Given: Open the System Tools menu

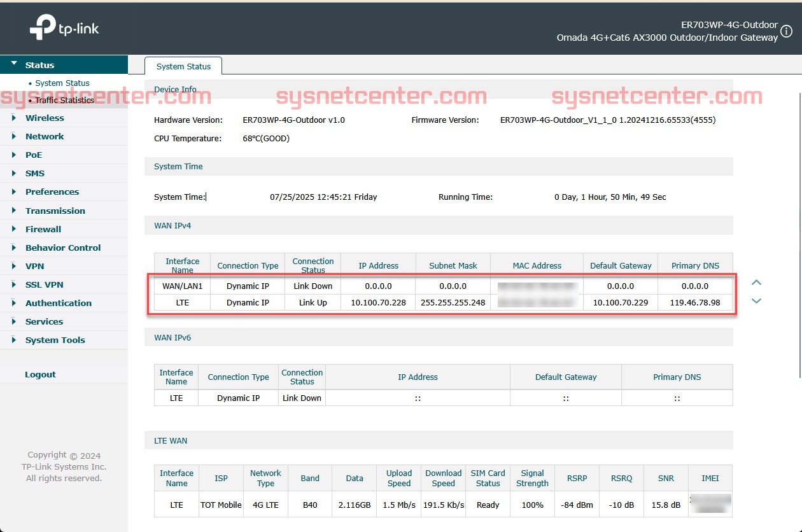Looking at the screenshot, I should click(x=64, y=340).
